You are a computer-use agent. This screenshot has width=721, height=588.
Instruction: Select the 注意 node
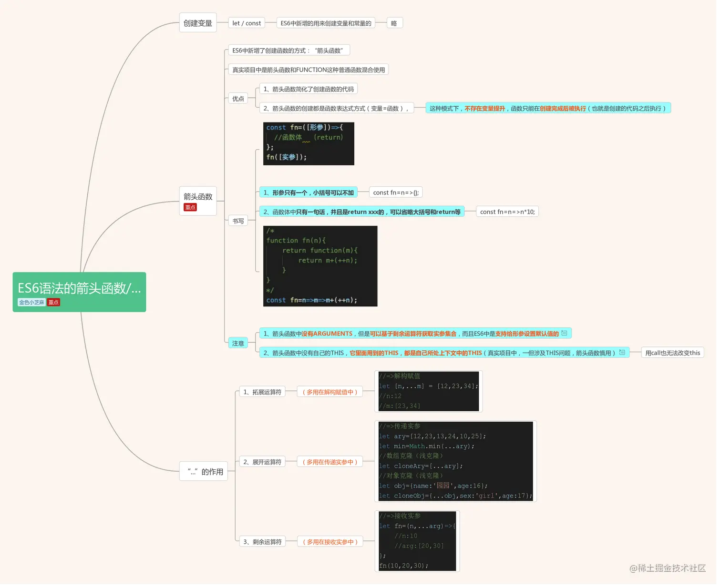tap(238, 343)
